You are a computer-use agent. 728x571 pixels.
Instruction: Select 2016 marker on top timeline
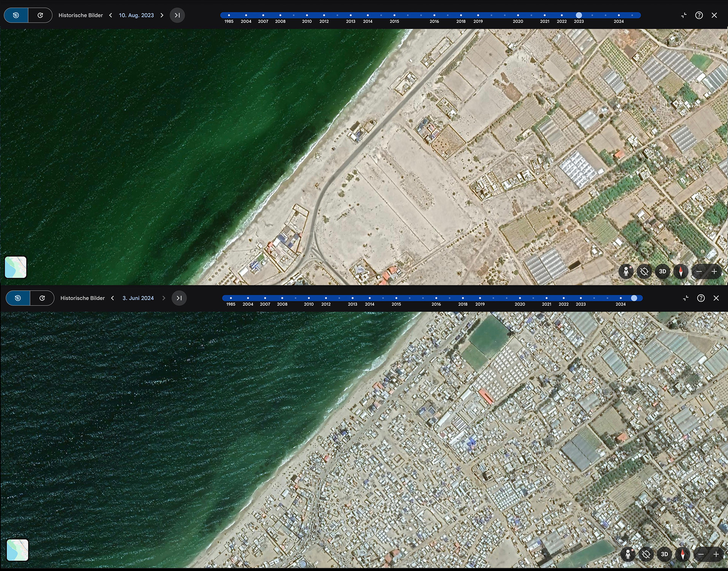click(434, 15)
